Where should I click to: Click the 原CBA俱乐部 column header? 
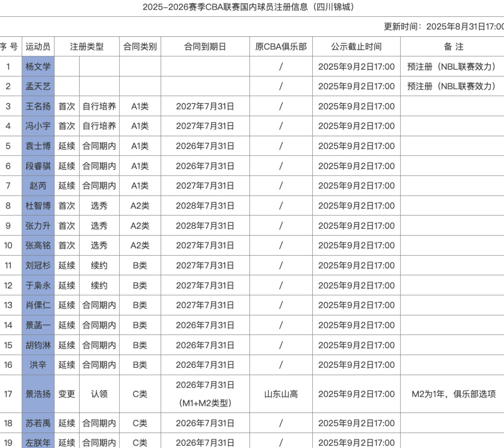[x=281, y=47]
